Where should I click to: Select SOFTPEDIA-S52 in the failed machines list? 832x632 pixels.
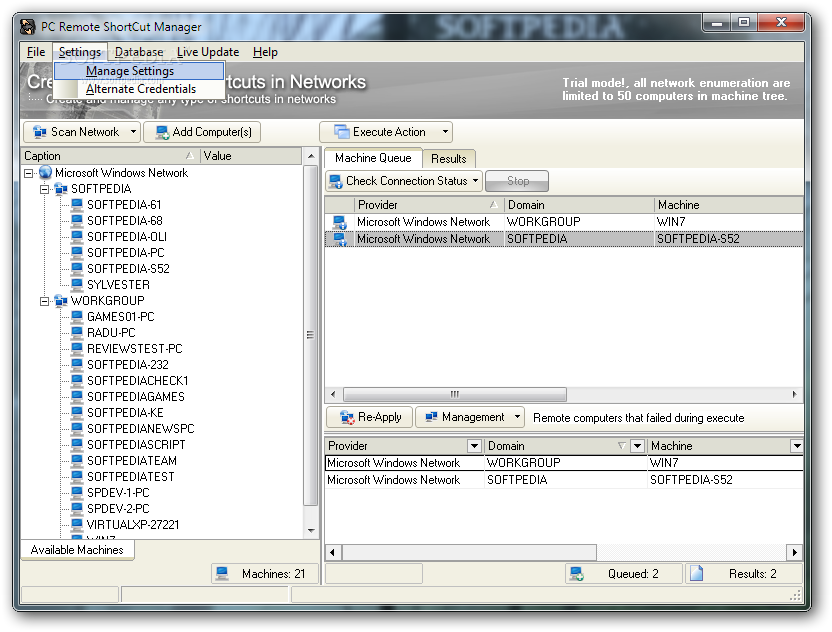click(x=691, y=480)
